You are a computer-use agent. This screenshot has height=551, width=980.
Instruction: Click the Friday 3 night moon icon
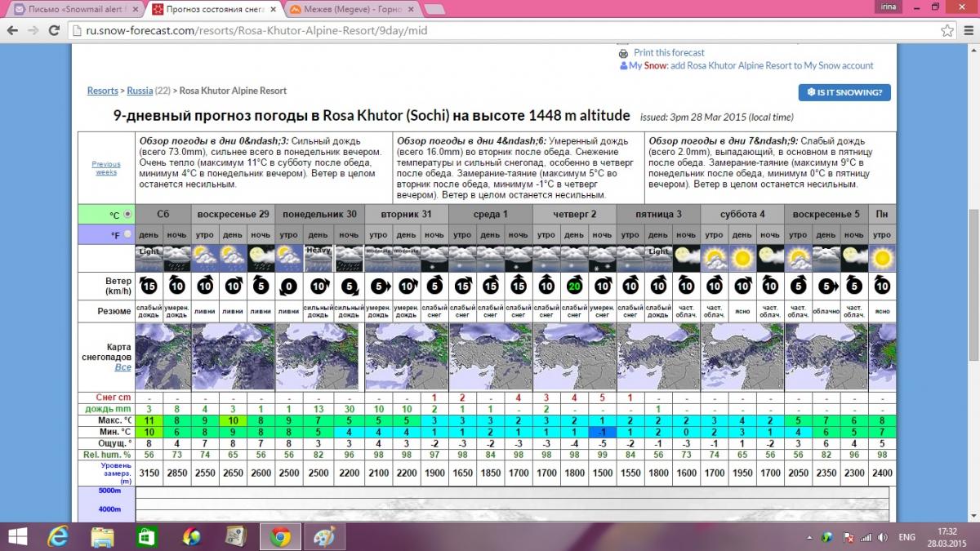686,258
